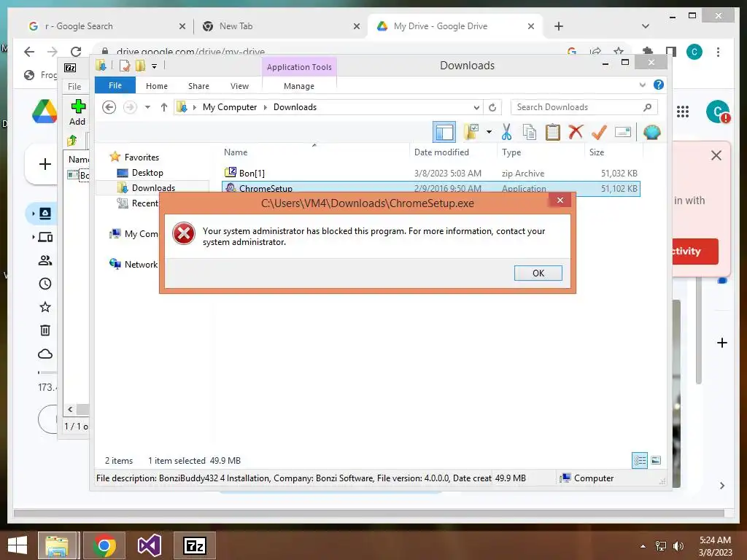Switch to details view in status bar

(640, 460)
